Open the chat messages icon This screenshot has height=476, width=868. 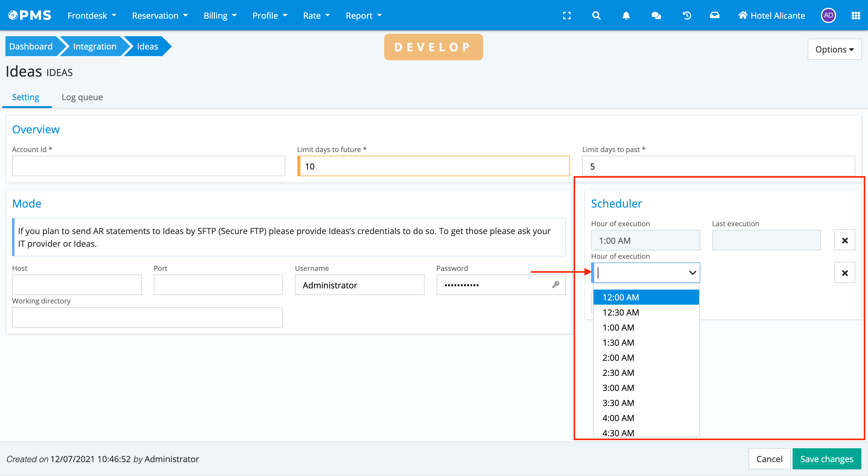click(x=656, y=15)
